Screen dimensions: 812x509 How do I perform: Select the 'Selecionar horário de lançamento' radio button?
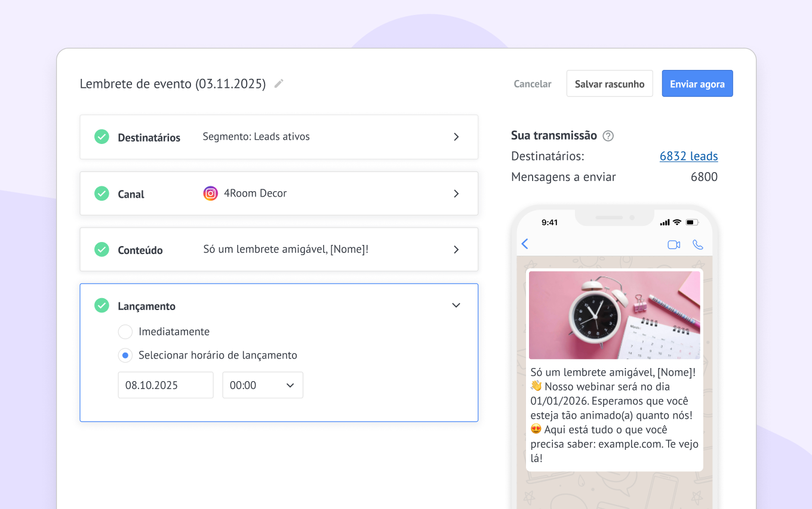tap(125, 355)
